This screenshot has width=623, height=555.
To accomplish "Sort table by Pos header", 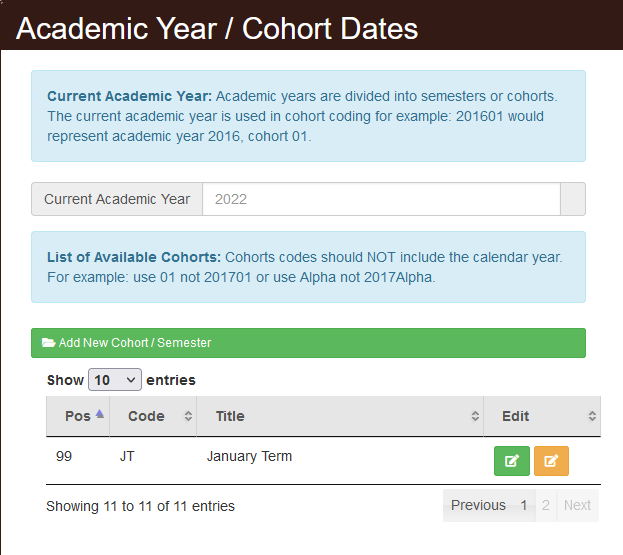I will [x=78, y=416].
